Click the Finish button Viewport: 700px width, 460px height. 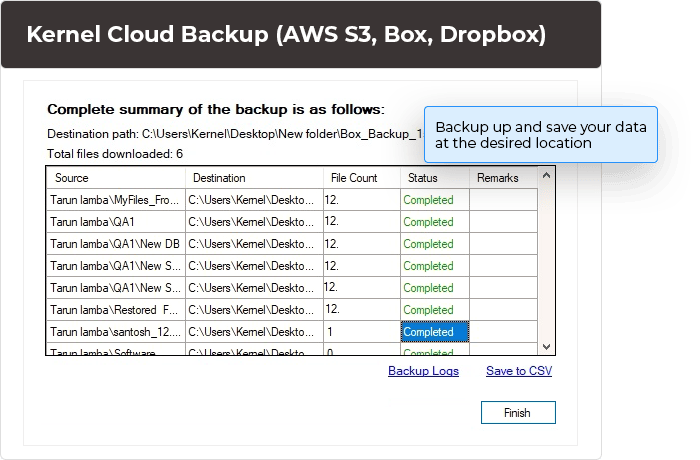pyautogui.click(x=518, y=412)
